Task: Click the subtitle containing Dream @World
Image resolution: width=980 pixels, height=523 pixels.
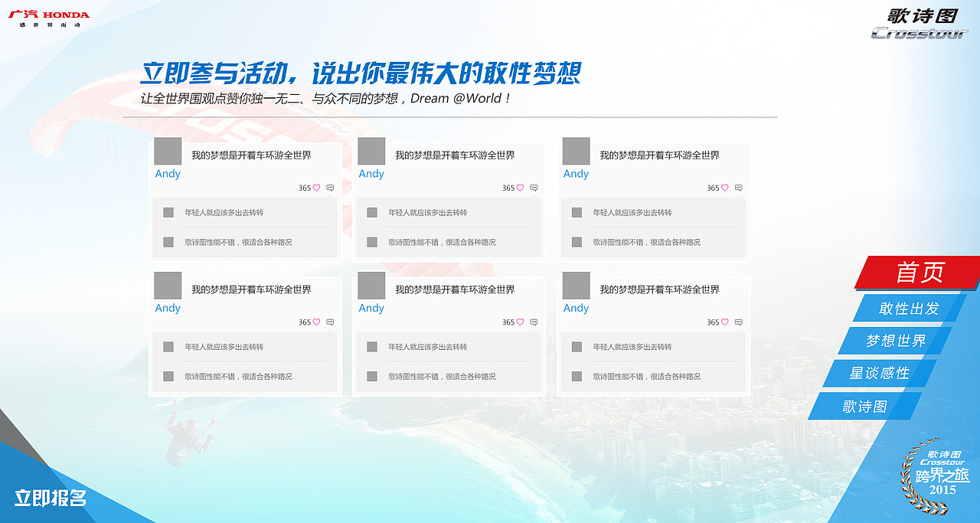Action: click(x=325, y=99)
